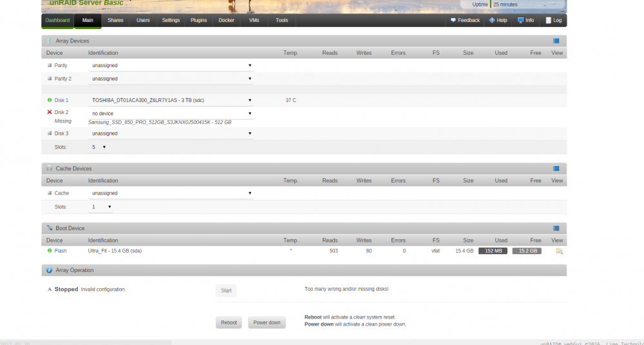644x345 pixels.
Task: Click the Stopped warning triangle icon
Action: point(50,290)
